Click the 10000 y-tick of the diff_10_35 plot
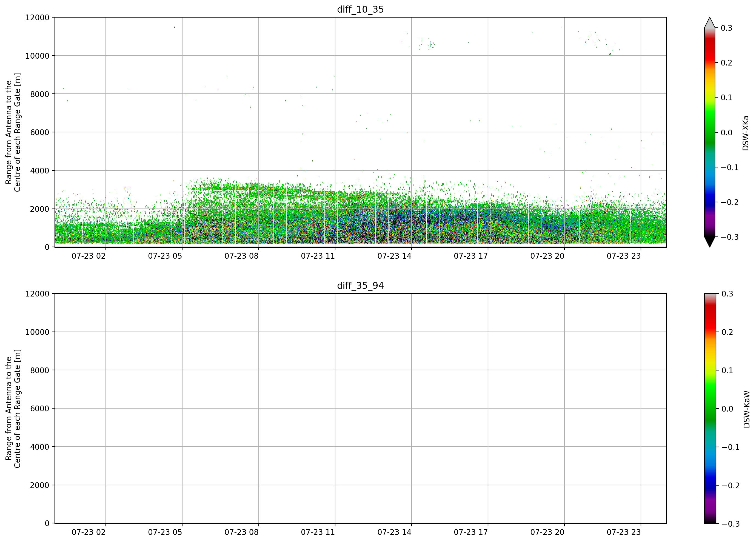756x542 pixels. coord(37,56)
